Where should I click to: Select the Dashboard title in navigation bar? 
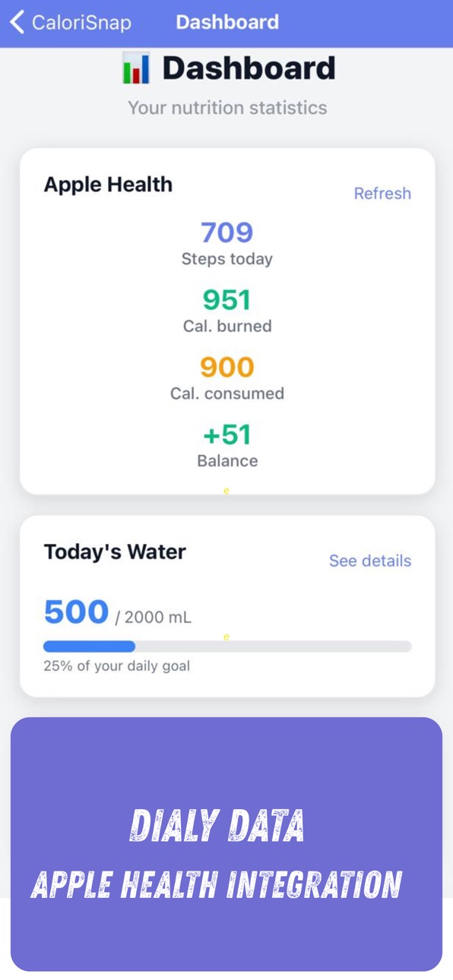[x=227, y=22]
